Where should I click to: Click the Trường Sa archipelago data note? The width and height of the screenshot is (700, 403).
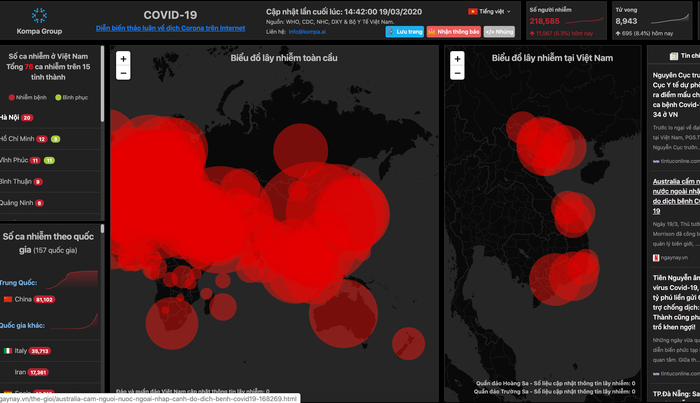point(554,391)
